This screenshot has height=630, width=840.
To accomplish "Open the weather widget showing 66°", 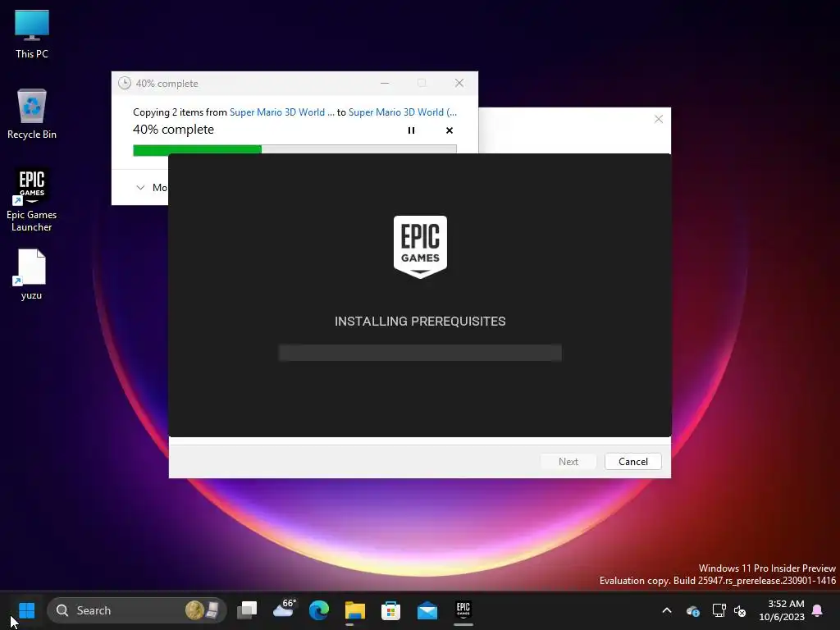I will point(283,609).
